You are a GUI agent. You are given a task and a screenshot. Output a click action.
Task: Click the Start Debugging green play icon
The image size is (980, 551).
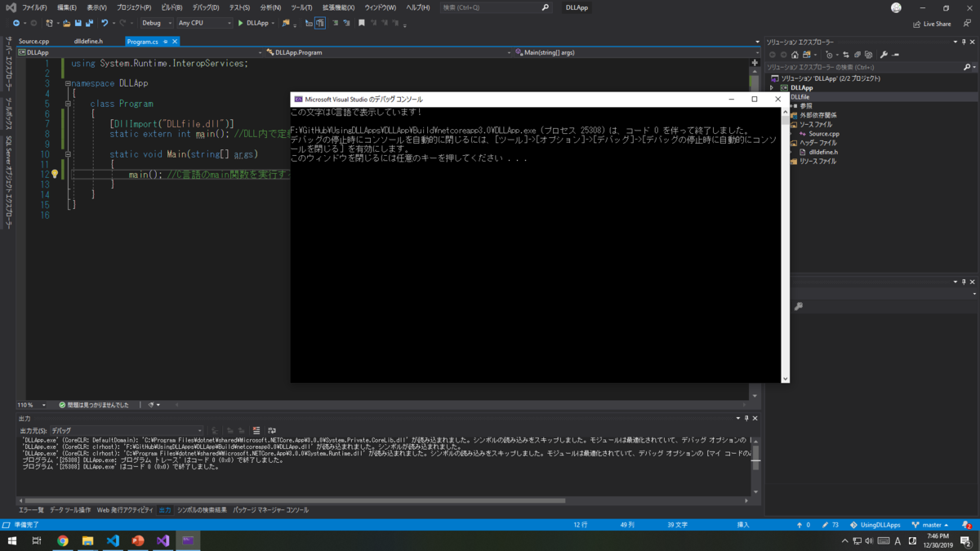tap(241, 23)
